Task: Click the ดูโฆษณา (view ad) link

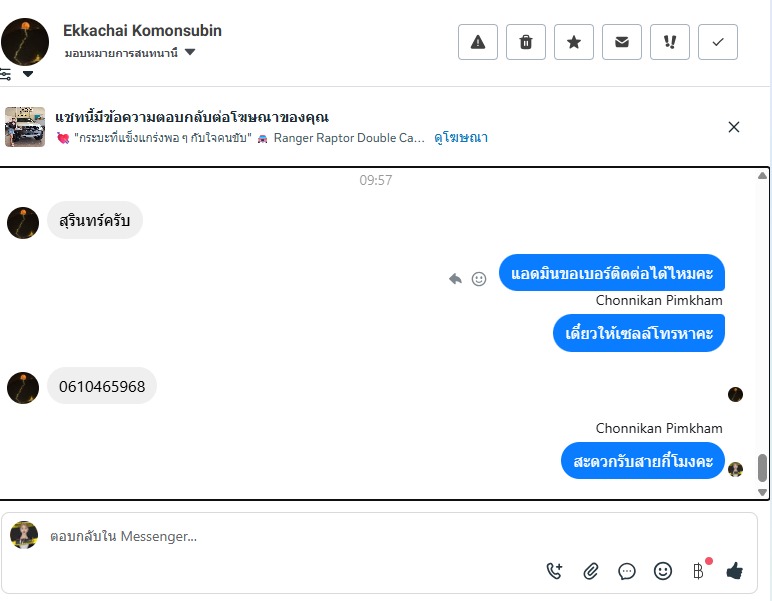Action: [461, 138]
